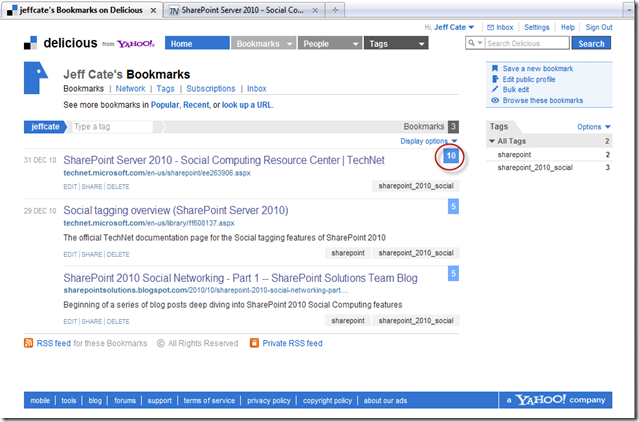Click the search magnifier icon

(x=472, y=43)
